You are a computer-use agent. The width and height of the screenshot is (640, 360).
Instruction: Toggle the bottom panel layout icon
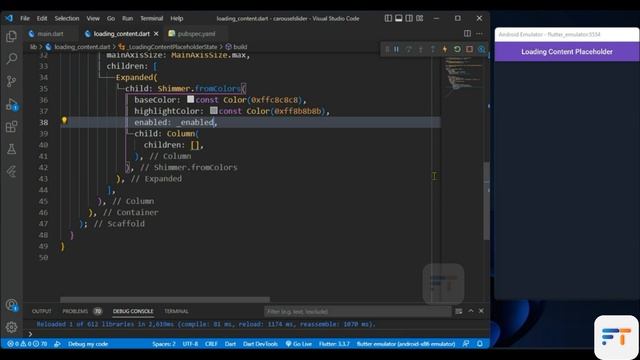point(398,18)
